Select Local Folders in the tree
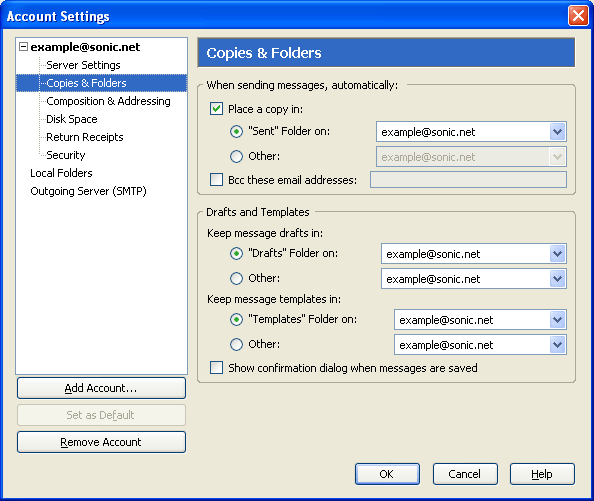Viewport: 594px width, 501px height. pyautogui.click(x=61, y=173)
